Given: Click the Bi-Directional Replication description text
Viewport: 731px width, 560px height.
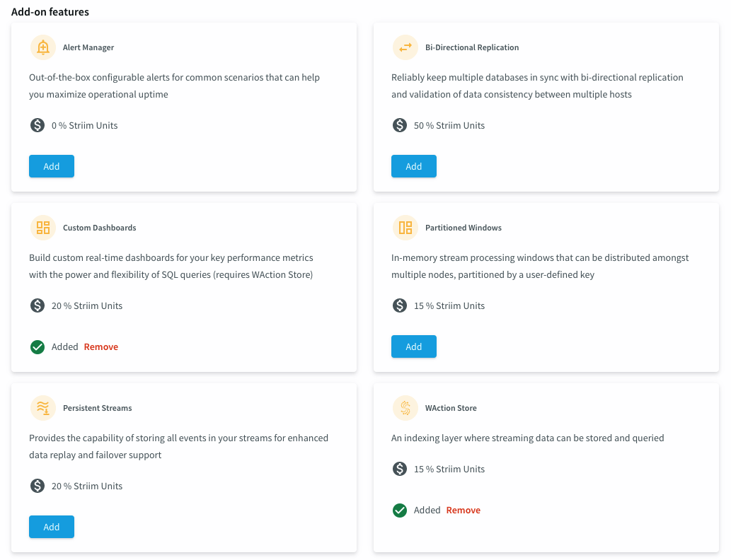Looking at the screenshot, I should 537,86.
